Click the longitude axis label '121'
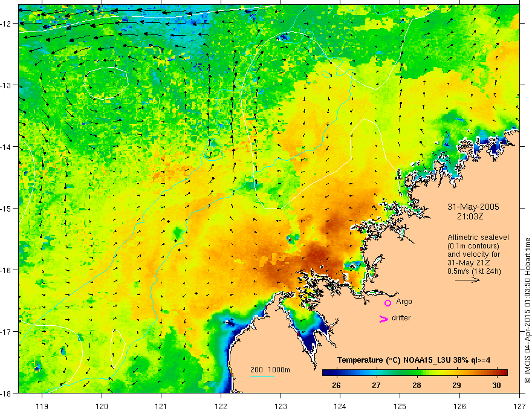 click(x=161, y=406)
